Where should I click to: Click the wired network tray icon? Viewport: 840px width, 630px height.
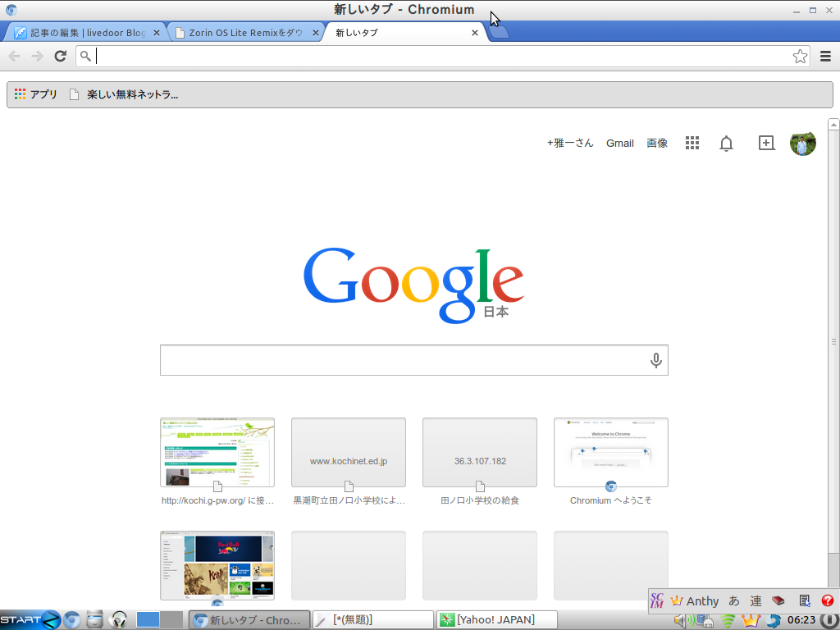click(x=705, y=621)
